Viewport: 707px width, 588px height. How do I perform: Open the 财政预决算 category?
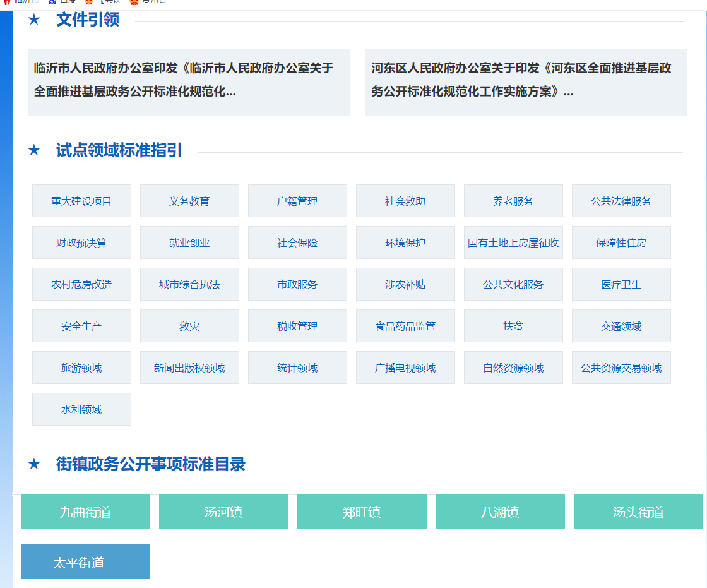(x=81, y=243)
